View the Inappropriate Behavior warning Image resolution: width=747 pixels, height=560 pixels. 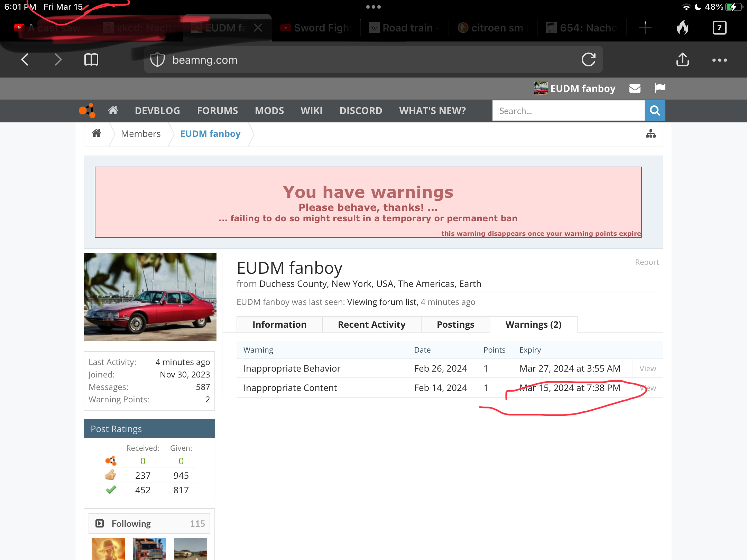(647, 368)
